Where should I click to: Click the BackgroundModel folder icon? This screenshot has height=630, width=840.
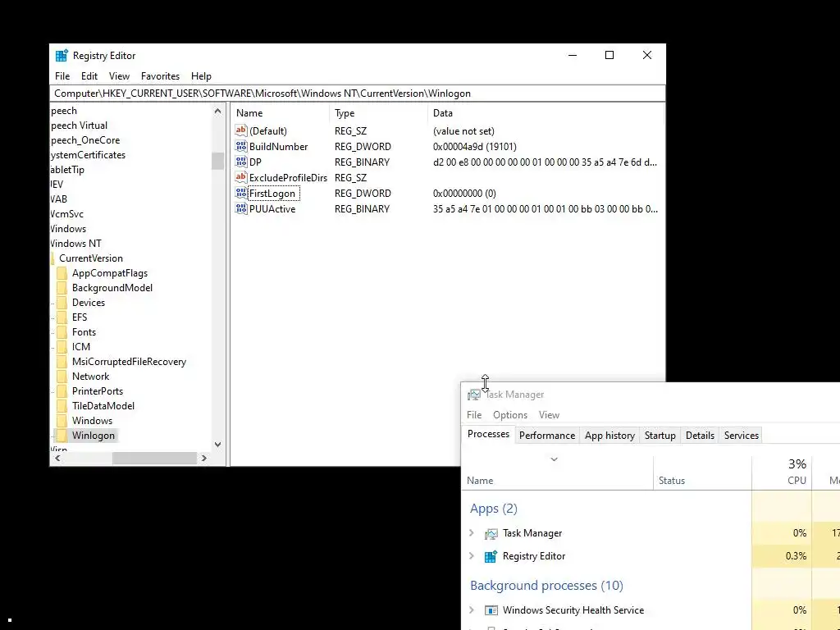point(62,288)
